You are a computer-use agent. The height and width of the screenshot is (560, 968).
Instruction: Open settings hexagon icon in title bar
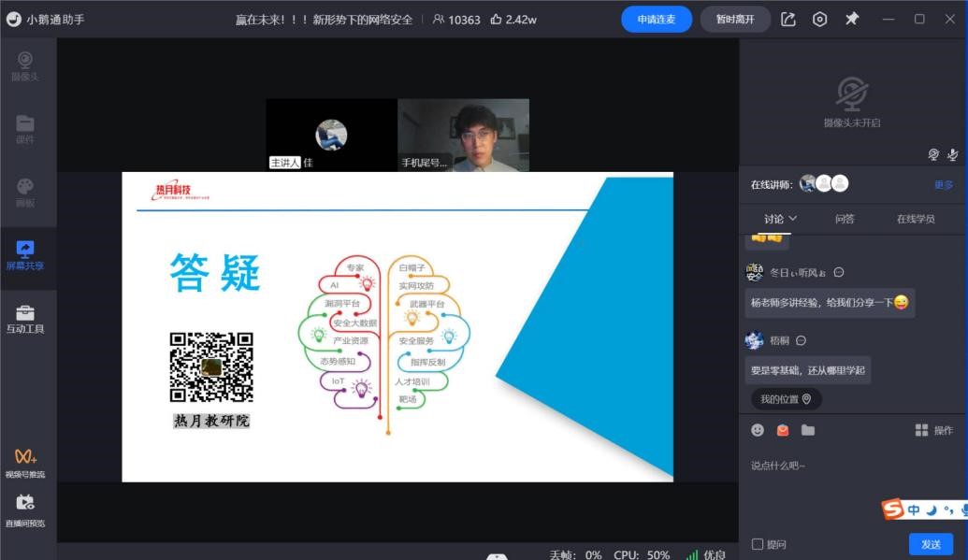point(819,19)
